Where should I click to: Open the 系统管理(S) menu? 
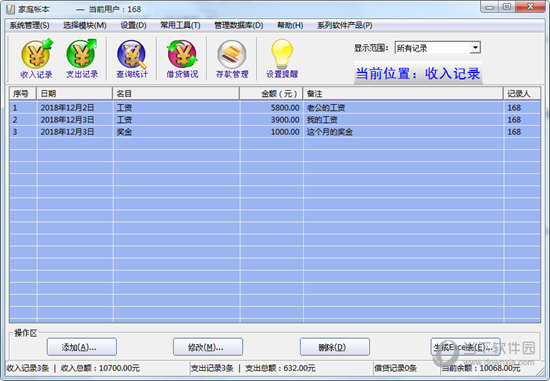[x=29, y=25]
